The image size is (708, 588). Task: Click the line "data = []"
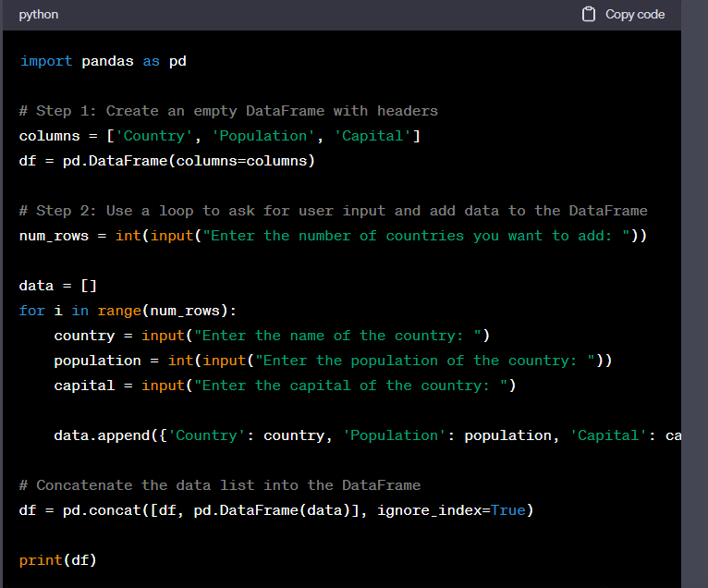tap(58, 286)
